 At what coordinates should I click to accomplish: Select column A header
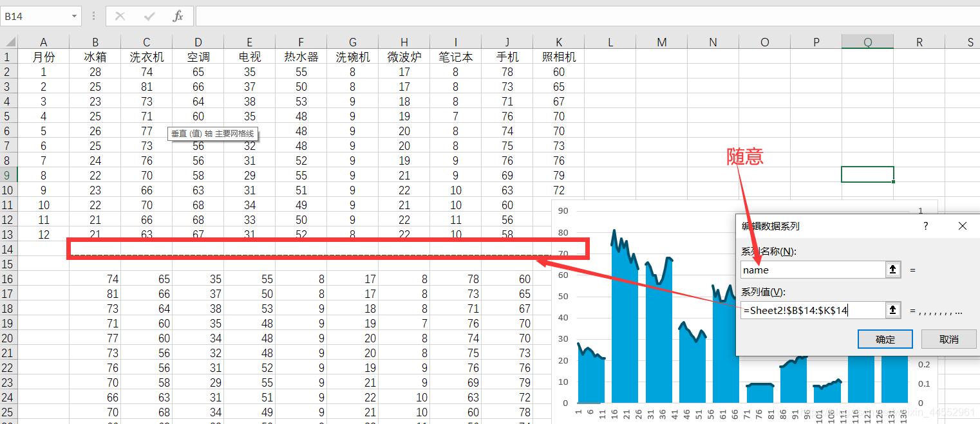coord(44,42)
